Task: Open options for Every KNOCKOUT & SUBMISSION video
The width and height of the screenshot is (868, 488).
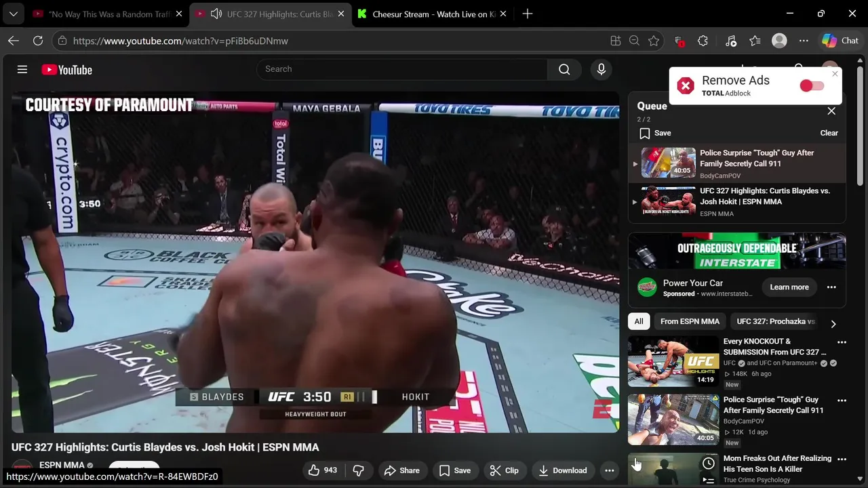Action: 842,342
